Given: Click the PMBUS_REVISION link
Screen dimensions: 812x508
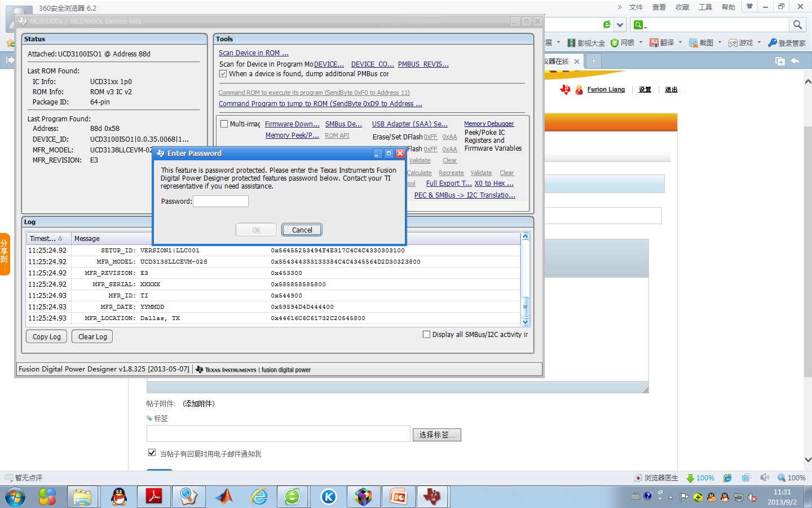Looking at the screenshot, I should click(x=423, y=64).
